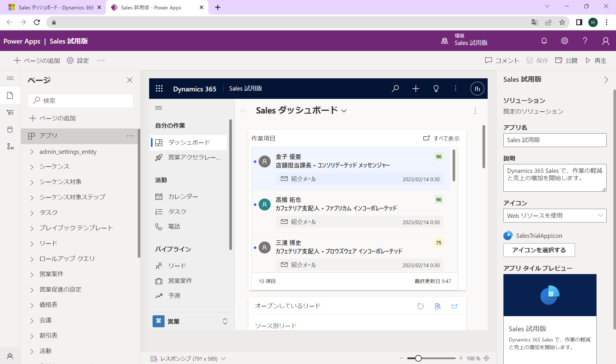Collapse the Dynamics sitemap hamburger
616x364 pixels.
tap(159, 108)
